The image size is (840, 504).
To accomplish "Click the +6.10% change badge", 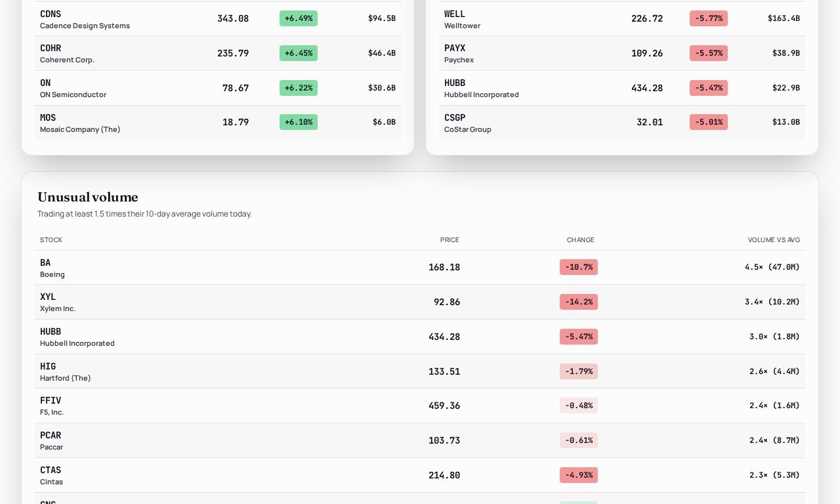I will coord(299,122).
